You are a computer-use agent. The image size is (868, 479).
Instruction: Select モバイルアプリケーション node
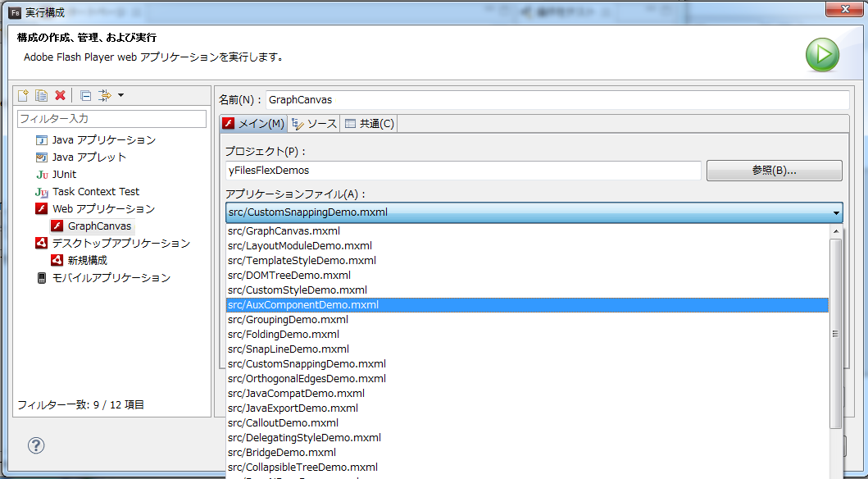[111, 277]
